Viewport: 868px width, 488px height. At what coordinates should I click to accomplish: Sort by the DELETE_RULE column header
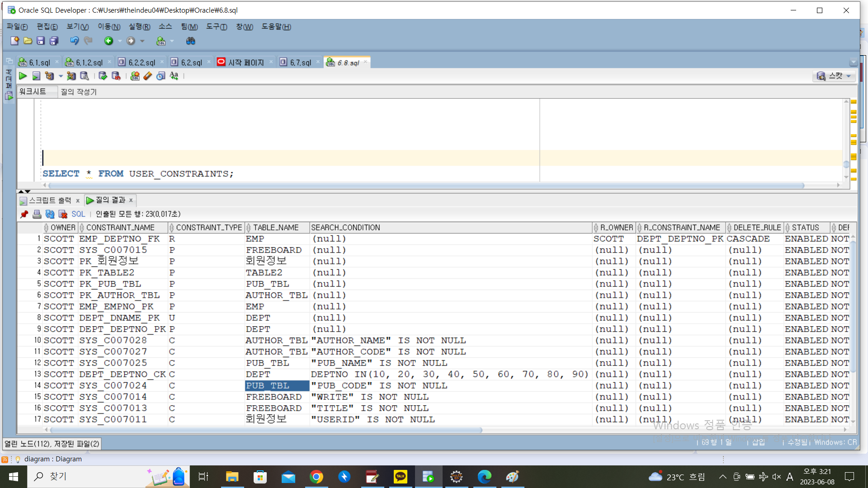tap(754, 228)
